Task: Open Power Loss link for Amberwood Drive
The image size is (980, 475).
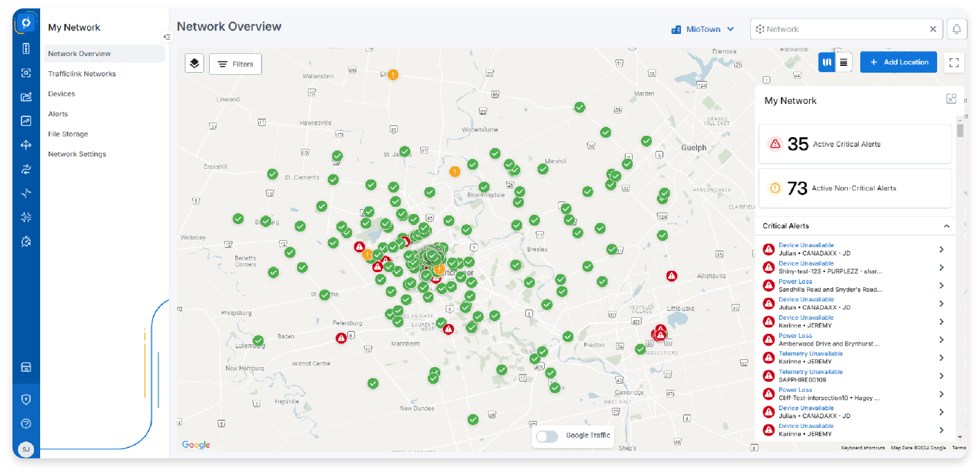Action: pyautogui.click(x=795, y=336)
